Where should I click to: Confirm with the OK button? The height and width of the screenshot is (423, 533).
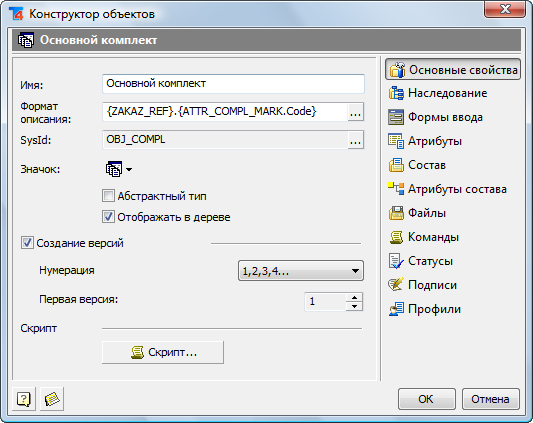tap(427, 399)
